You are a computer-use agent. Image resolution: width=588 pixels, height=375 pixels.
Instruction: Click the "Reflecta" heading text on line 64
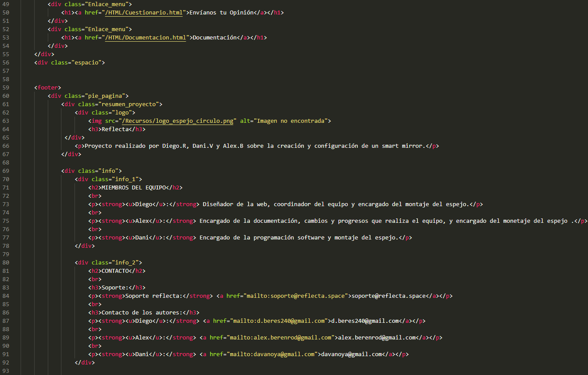[x=115, y=129]
